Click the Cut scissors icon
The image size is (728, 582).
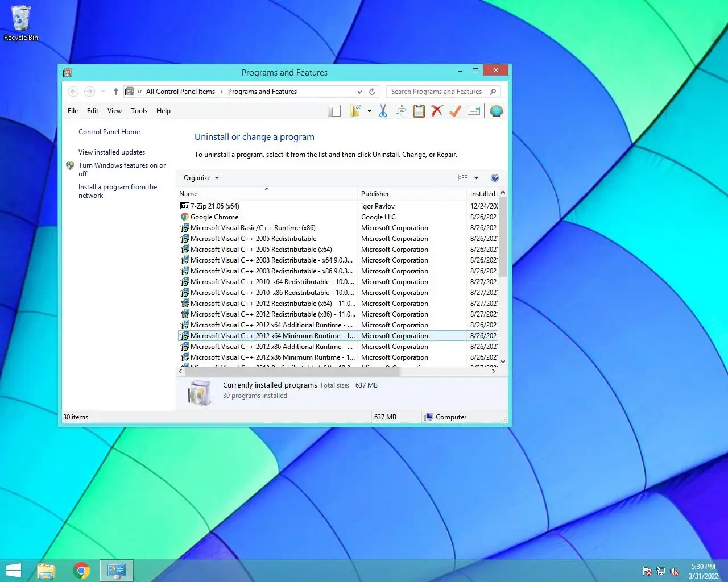[x=383, y=111]
